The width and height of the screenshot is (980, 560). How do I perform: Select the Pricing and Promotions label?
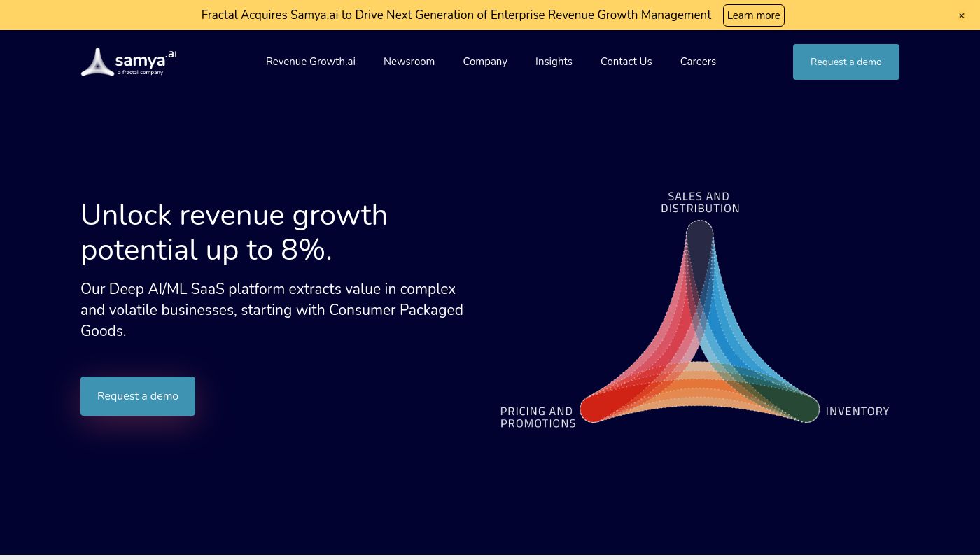538,417
